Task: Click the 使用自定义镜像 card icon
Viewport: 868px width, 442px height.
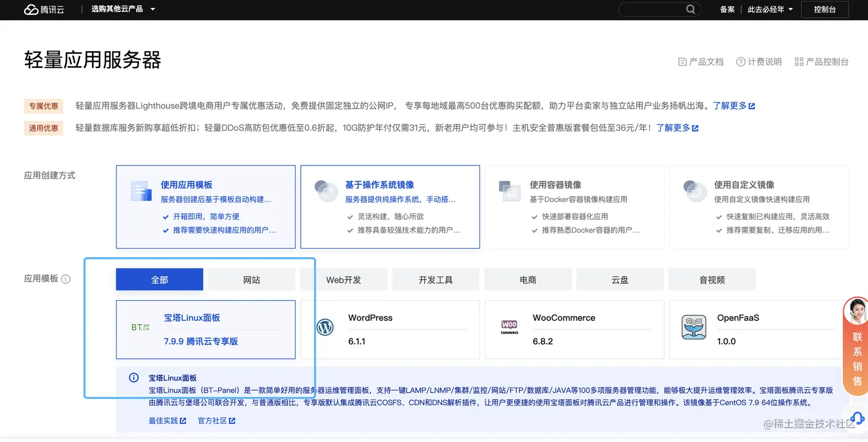Action: 694,191
